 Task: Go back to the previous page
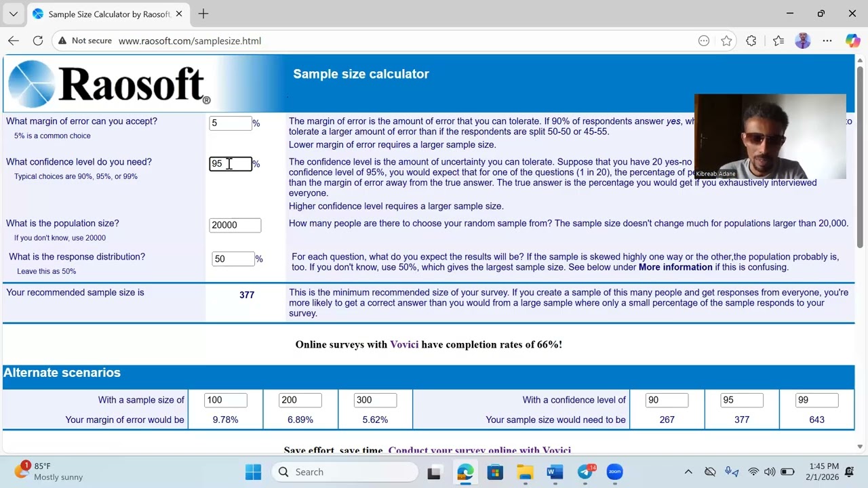click(x=14, y=41)
